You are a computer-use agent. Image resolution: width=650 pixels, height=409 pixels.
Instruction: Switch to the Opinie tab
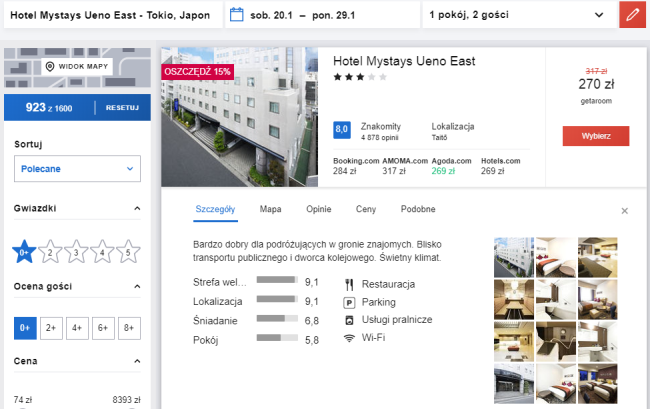(x=318, y=209)
